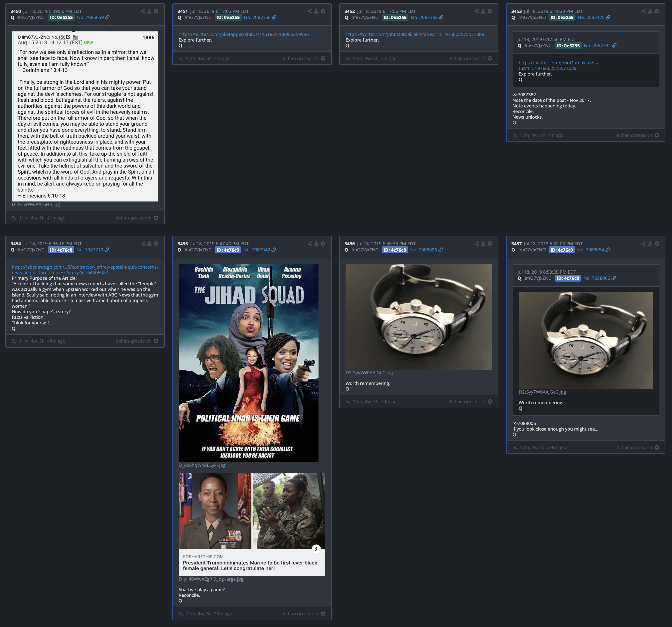Click the >>7087382 reply reference
Screen dimensions: 672x627
524,95
